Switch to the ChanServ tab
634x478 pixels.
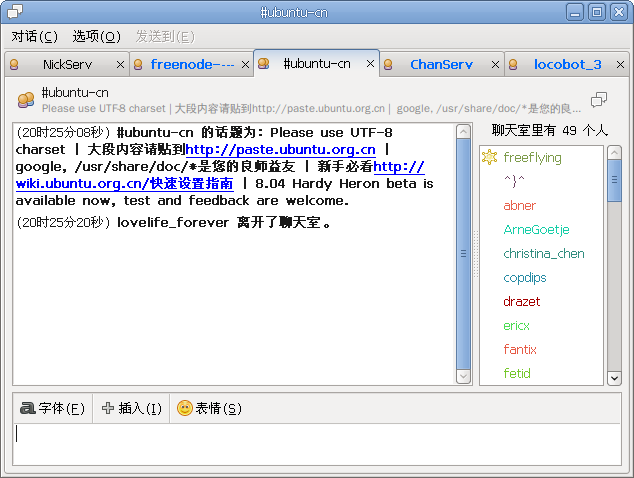point(441,64)
